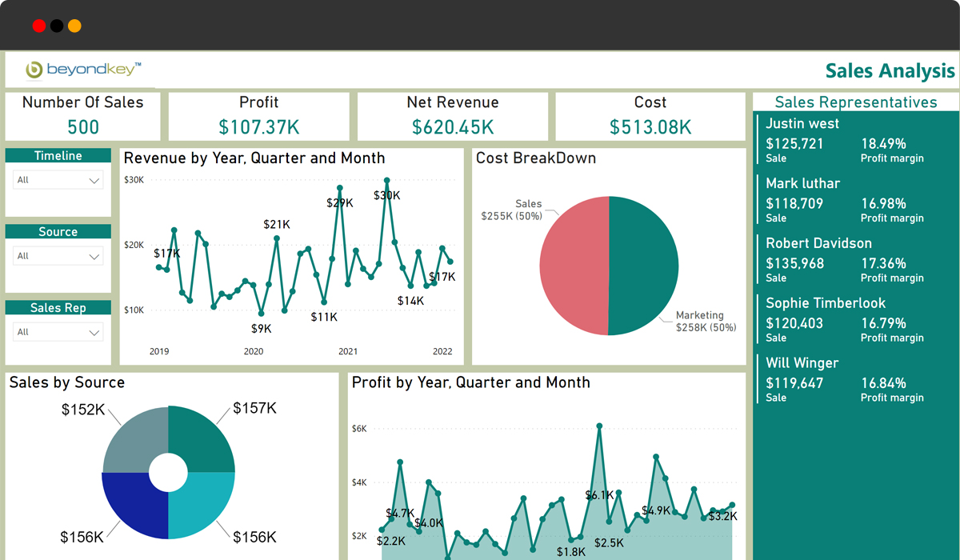The width and height of the screenshot is (960, 560).
Task: Click the Net Revenue card
Action: [x=454, y=116]
